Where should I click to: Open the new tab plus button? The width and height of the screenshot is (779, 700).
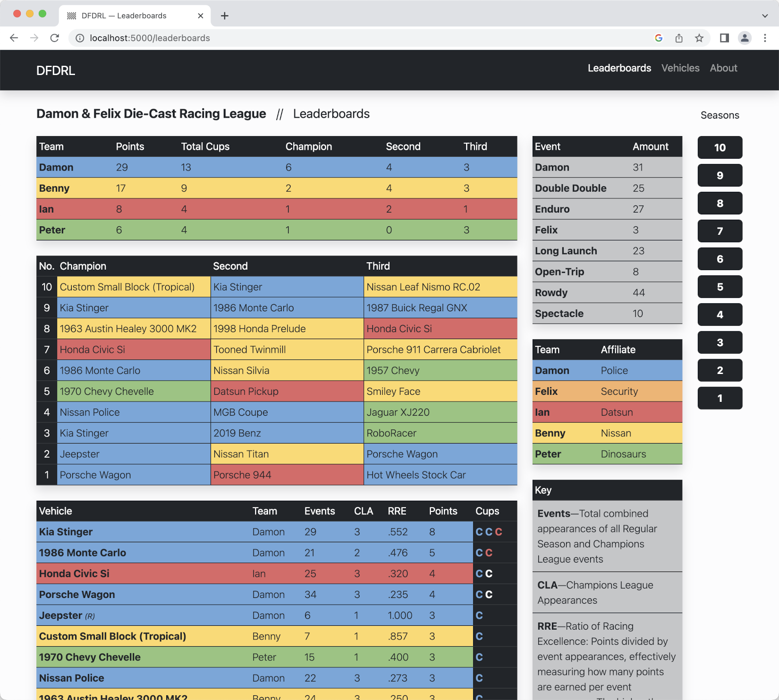point(224,16)
